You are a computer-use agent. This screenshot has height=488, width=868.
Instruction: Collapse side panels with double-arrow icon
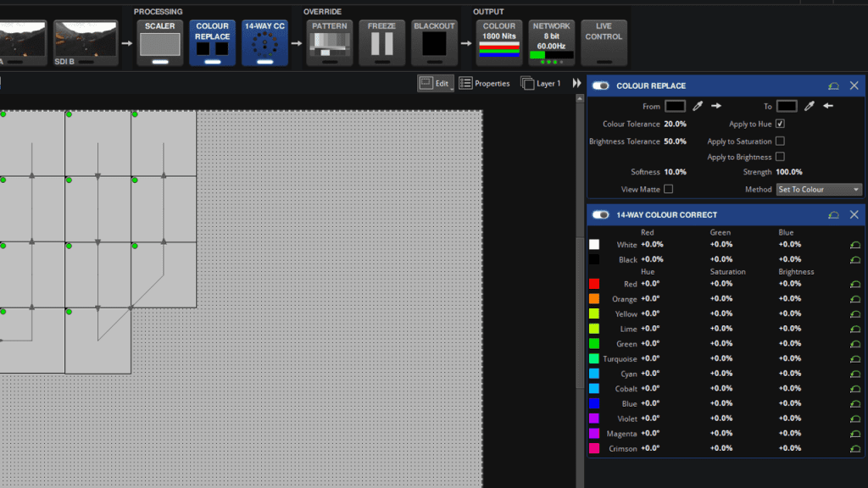click(576, 83)
